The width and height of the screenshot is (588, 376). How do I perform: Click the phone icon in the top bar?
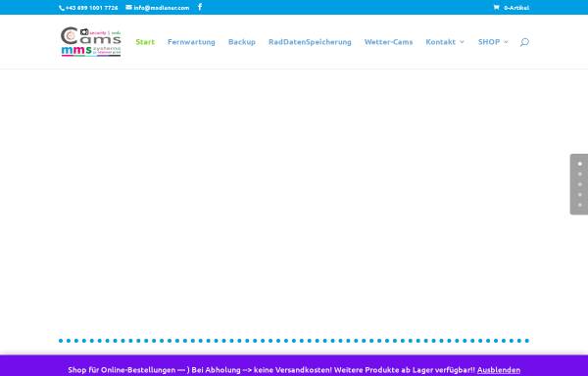[61, 8]
